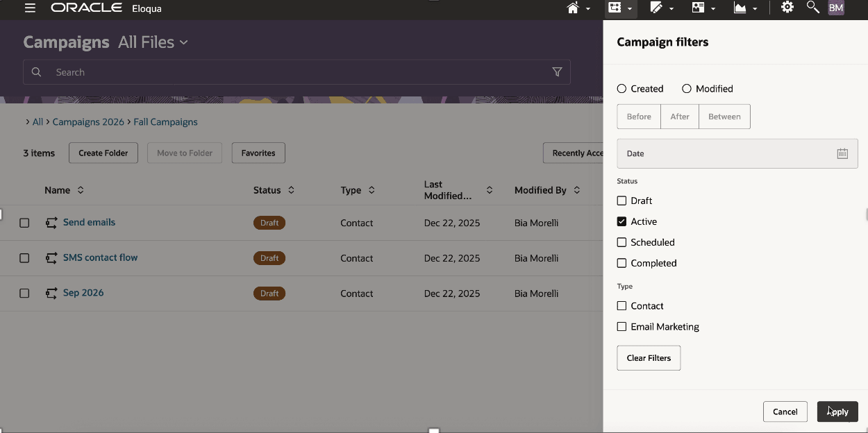The width and height of the screenshot is (868, 433).
Task: Select the Sep 2026 row checkbox
Action: pyautogui.click(x=24, y=294)
